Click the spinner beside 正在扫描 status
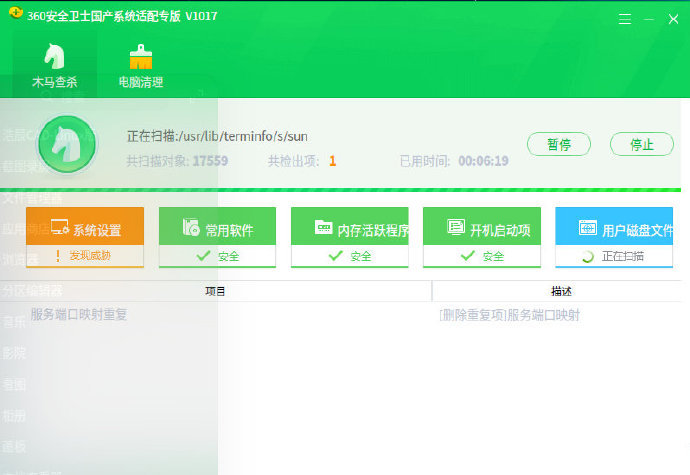This screenshot has width=690, height=475. point(588,256)
